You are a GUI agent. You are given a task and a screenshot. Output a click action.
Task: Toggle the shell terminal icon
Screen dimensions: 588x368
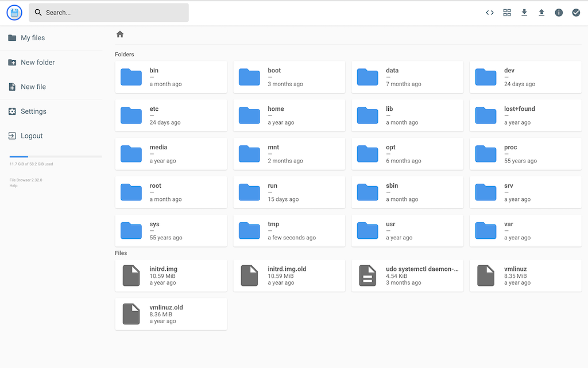tap(490, 13)
